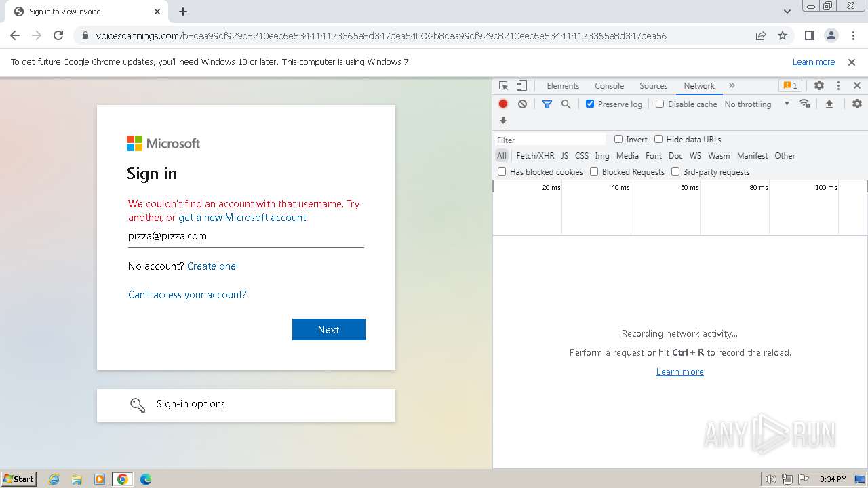Click the import HAR file upload icon

[x=829, y=104]
